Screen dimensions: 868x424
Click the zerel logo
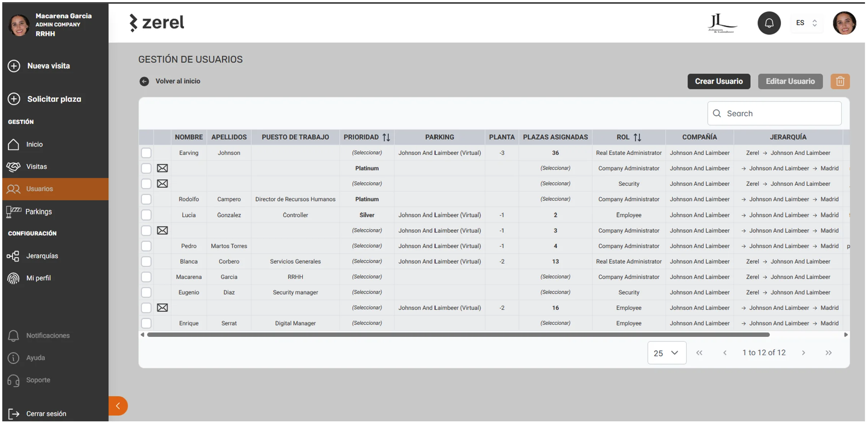click(157, 23)
